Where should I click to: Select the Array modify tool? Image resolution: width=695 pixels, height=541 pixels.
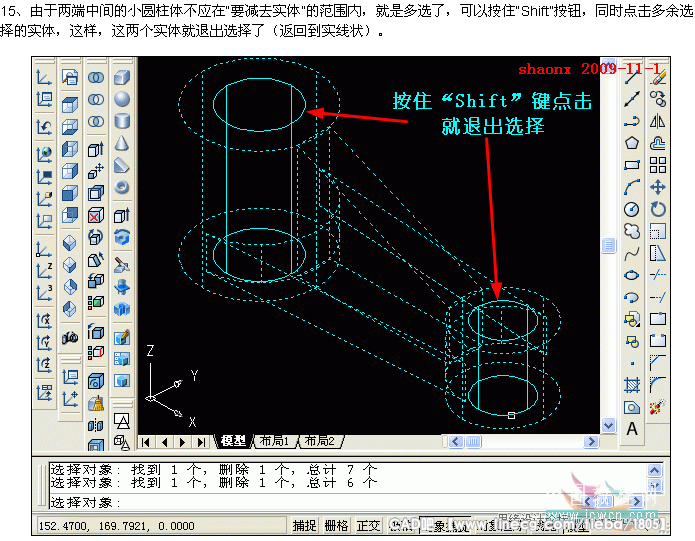(x=658, y=165)
